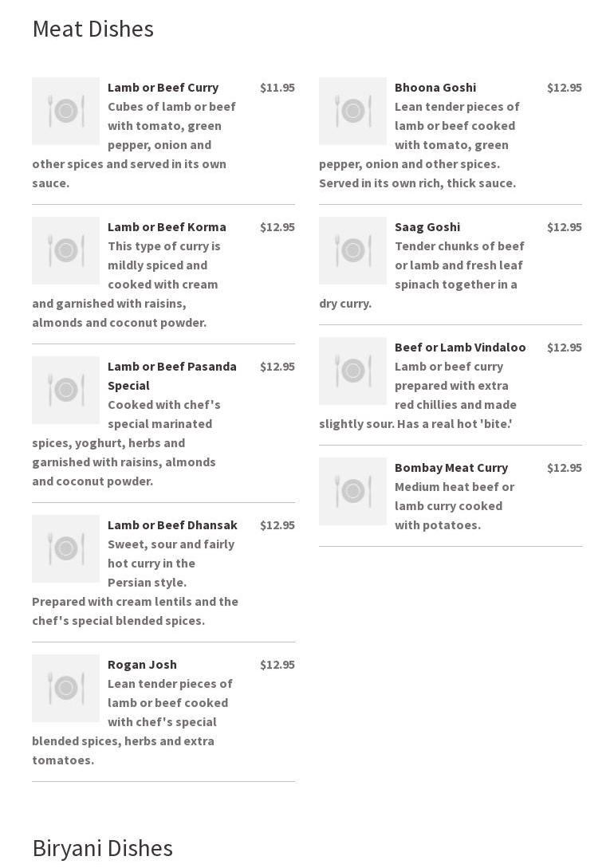Click the Lamb or Beef Dhansak dish icon
The width and height of the screenshot is (614, 868).
tap(65, 548)
